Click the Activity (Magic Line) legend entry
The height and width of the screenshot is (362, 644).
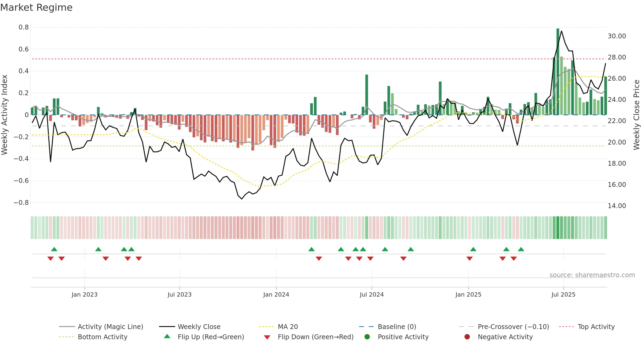click(x=101, y=327)
